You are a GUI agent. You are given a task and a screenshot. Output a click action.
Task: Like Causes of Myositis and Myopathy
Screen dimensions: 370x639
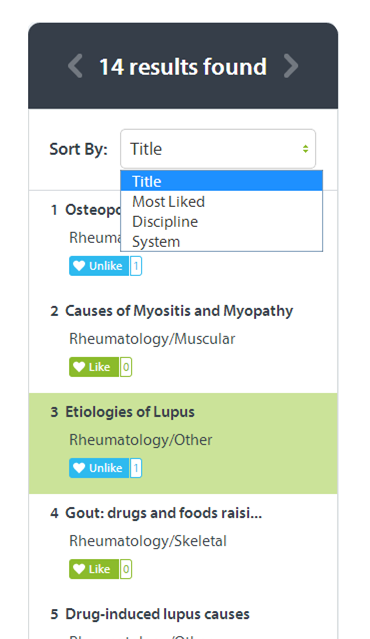point(94,367)
